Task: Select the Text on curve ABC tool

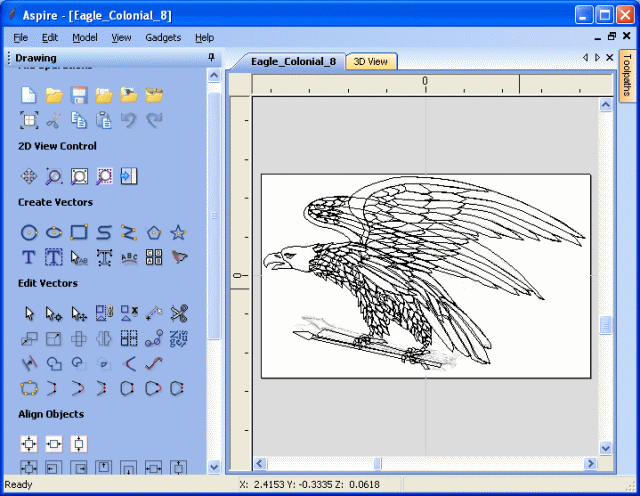Action: (129, 258)
